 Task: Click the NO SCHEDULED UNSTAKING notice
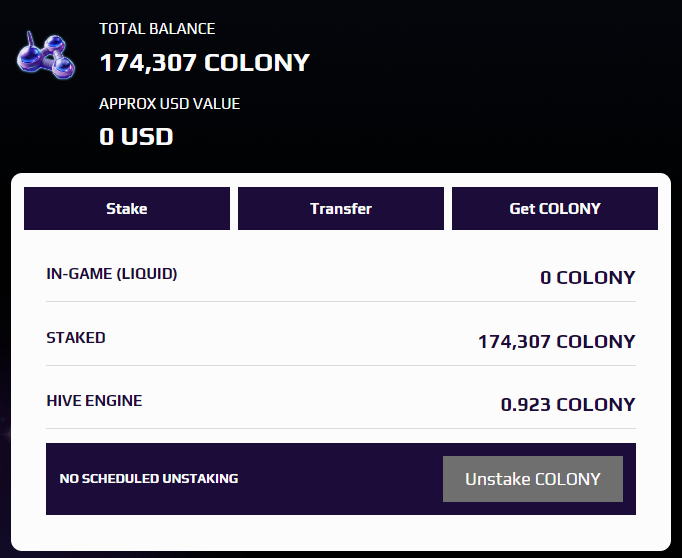point(149,478)
